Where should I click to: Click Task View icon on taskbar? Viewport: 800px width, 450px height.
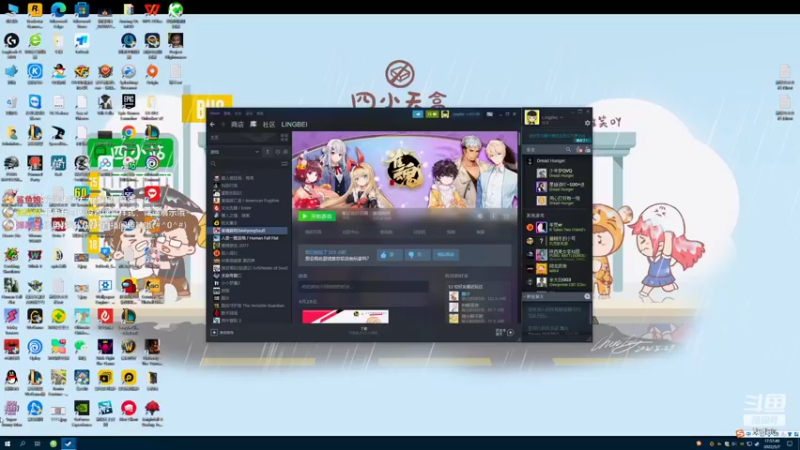(37, 443)
